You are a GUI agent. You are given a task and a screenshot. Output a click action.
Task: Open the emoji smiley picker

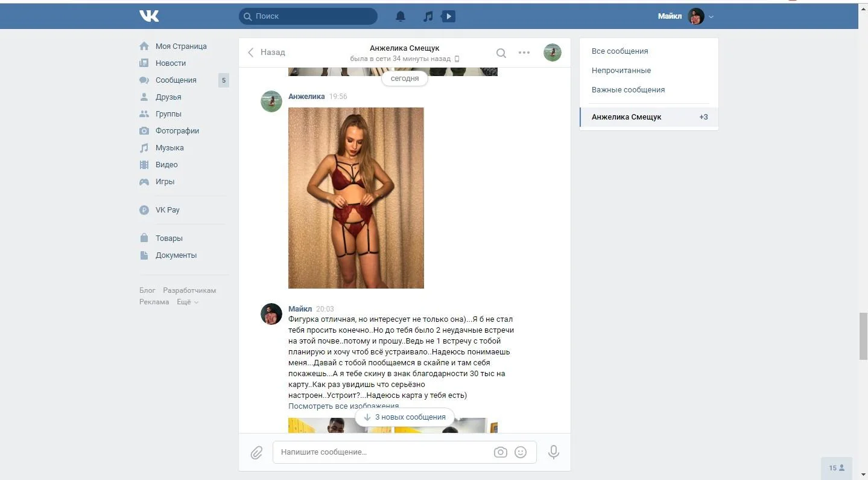[x=521, y=452]
